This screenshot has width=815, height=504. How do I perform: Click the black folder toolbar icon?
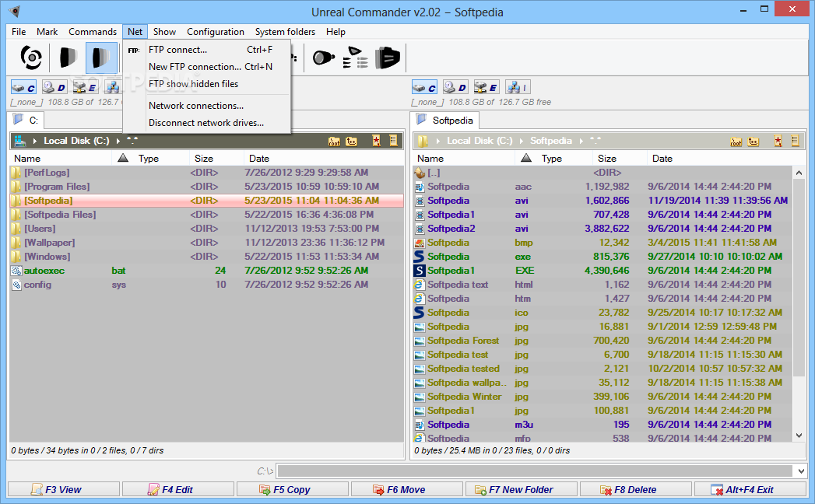pyautogui.click(x=388, y=57)
